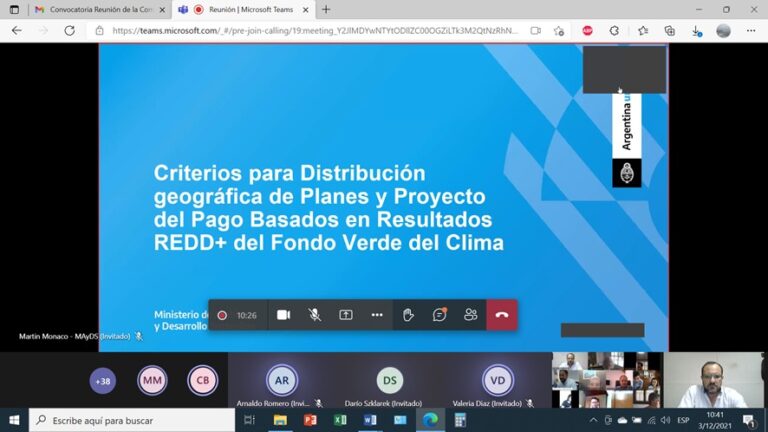The image size is (768, 432).
Task: Select Arnaldo Romero's participant tile
Action: [x=282, y=381]
